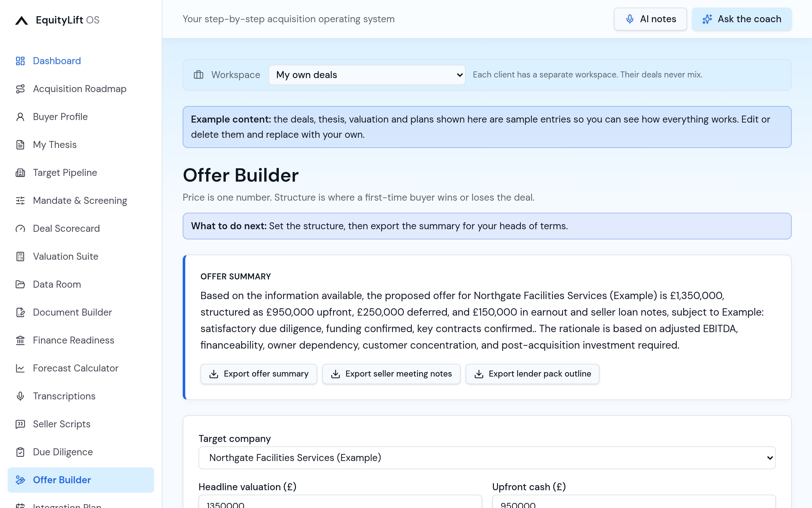Click the Transcriptions microphone icon
The width and height of the screenshot is (812, 508).
pyautogui.click(x=20, y=396)
